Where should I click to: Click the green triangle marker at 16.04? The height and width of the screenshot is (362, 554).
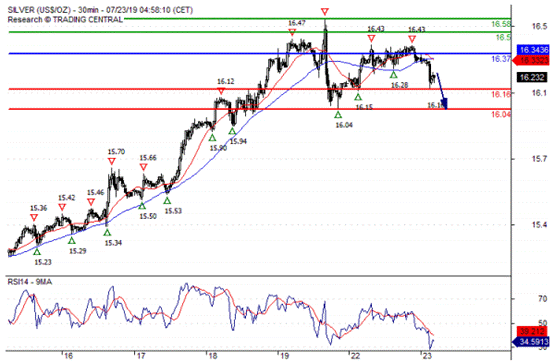click(338, 114)
